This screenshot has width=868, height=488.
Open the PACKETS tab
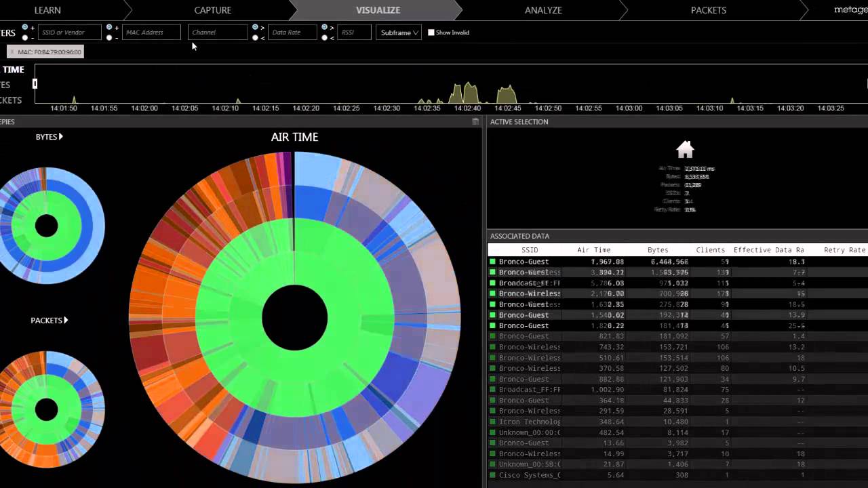pos(708,10)
